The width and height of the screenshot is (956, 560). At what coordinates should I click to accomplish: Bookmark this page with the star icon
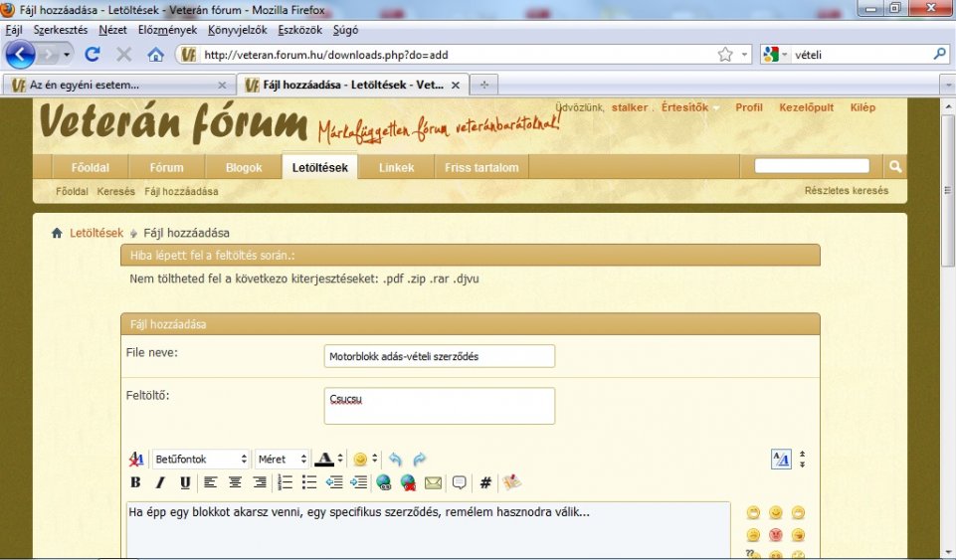[725, 55]
